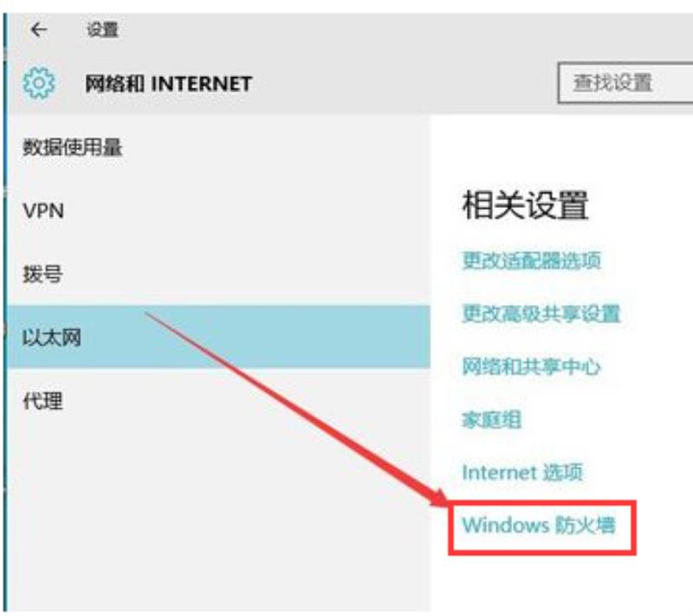Select the highlighted 以太网 item

(x=218, y=337)
